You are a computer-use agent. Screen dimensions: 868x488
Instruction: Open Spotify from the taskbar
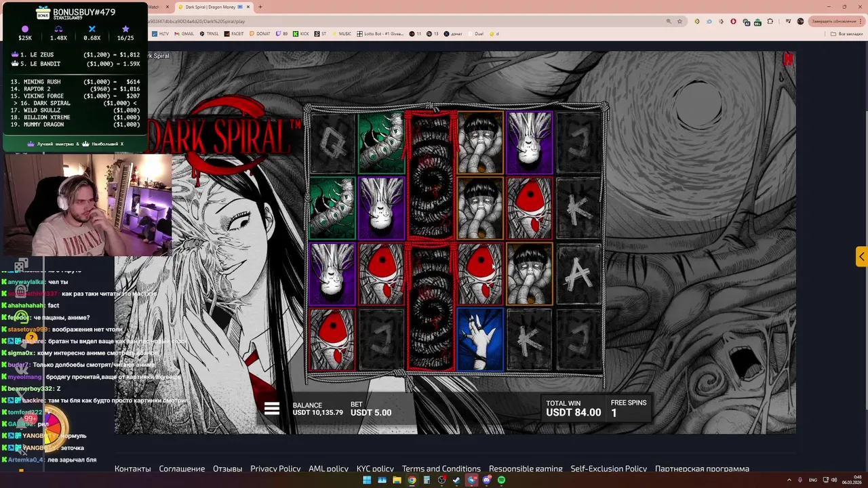tap(501, 480)
